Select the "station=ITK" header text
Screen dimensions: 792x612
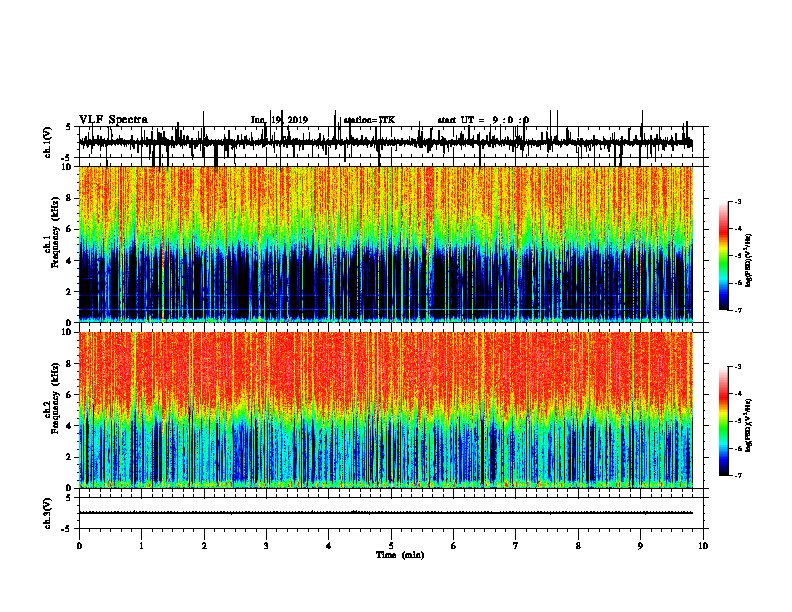(x=369, y=120)
